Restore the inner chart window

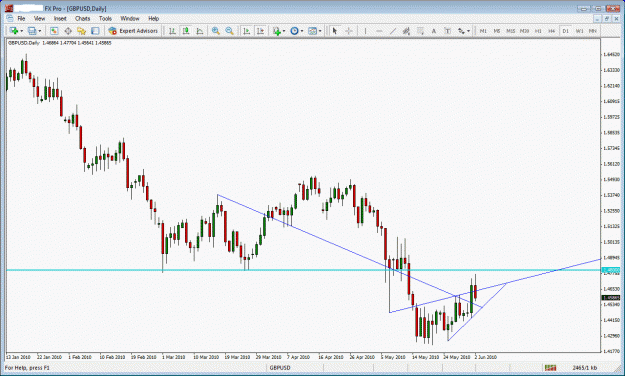point(606,18)
